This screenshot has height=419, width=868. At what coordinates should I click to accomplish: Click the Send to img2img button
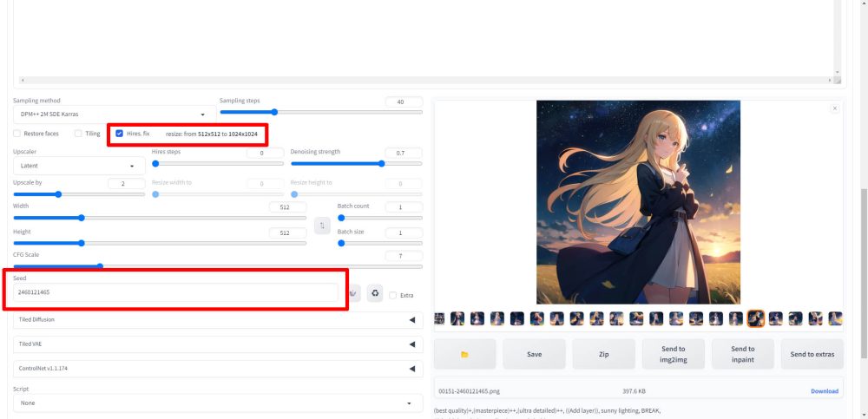coord(674,354)
